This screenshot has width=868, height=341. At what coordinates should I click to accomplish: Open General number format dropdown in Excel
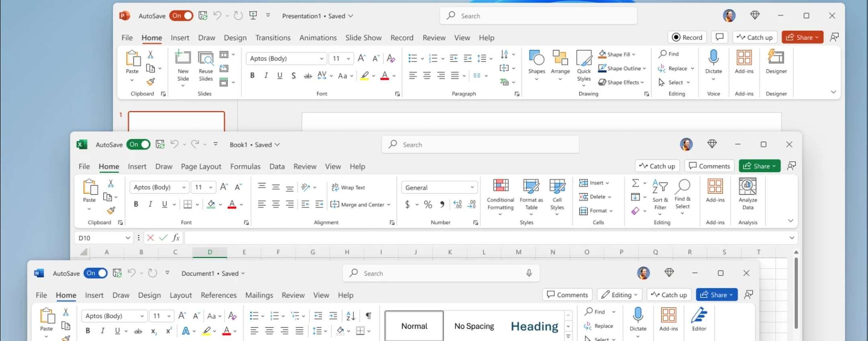click(472, 187)
